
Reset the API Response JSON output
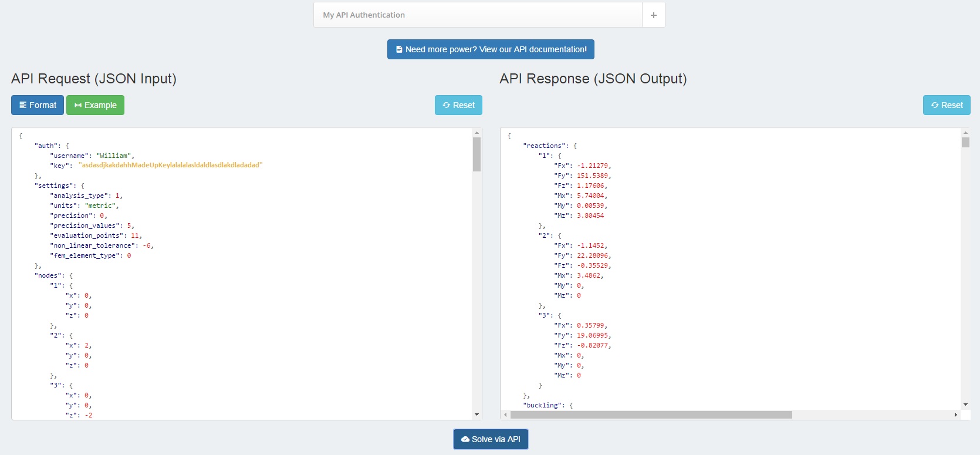pyautogui.click(x=947, y=105)
